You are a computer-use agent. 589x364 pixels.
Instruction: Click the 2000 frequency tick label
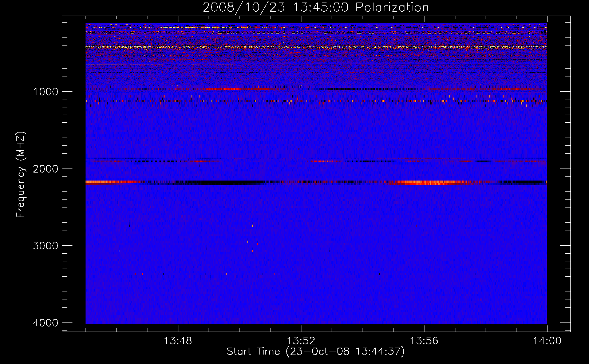pyautogui.click(x=46, y=169)
